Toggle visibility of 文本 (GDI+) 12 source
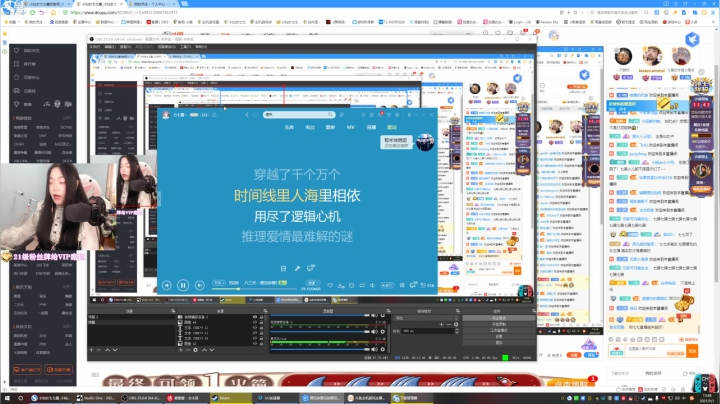This screenshot has height=404, width=720. pyautogui.click(x=255, y=328)
